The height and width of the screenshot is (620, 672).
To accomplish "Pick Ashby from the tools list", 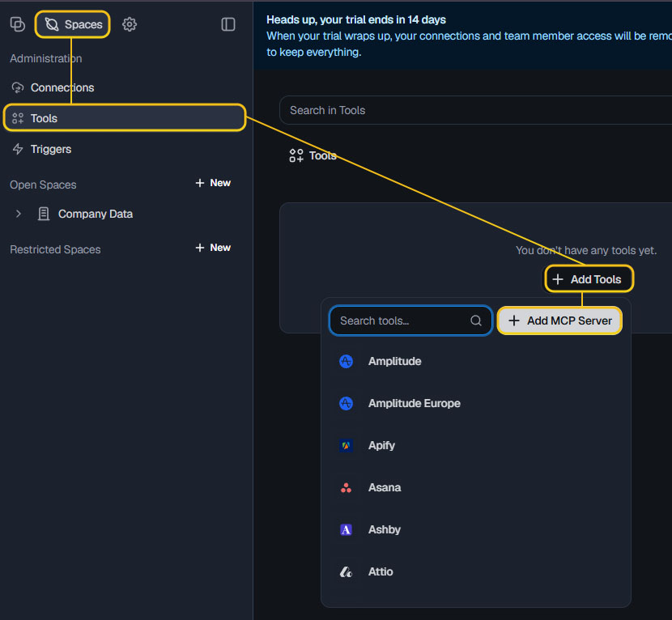I will coord(476,529).
